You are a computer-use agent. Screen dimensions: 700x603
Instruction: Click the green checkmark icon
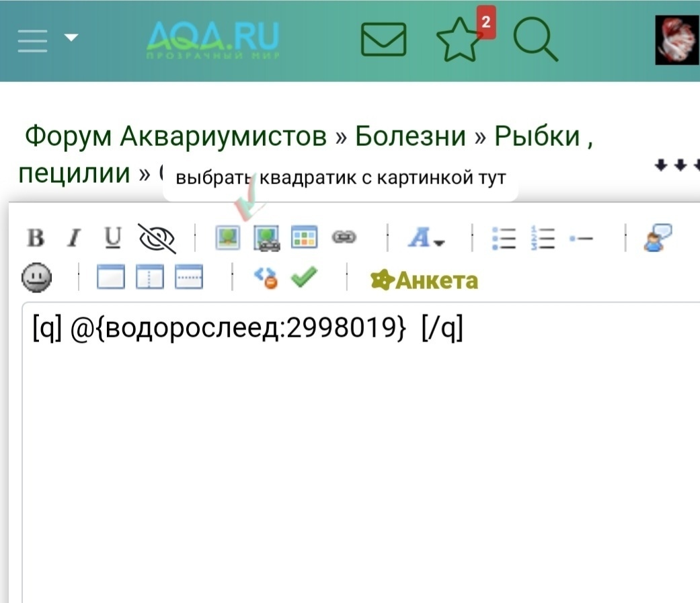point(304,277)
